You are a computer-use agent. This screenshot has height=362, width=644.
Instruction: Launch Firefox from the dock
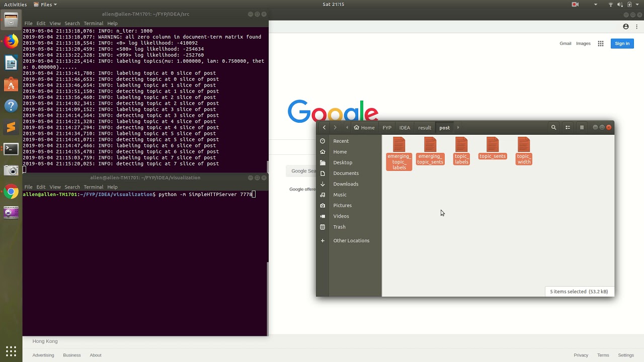[11, 41]
